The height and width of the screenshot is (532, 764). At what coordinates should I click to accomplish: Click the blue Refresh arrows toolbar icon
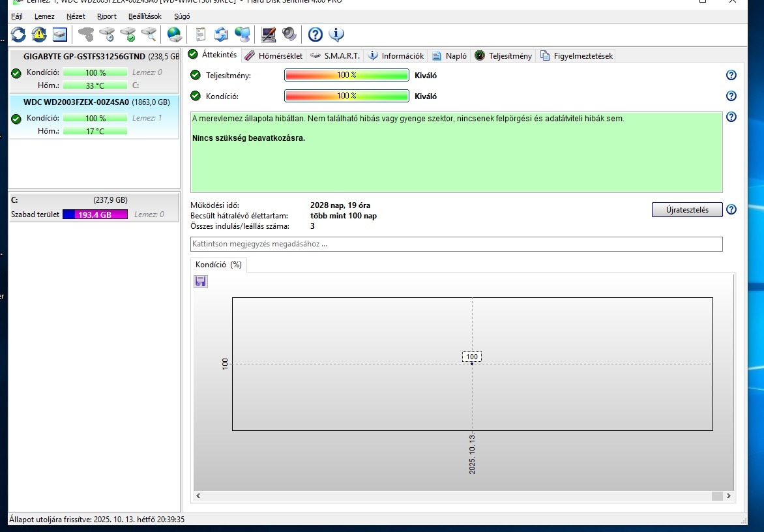(18, 34)
